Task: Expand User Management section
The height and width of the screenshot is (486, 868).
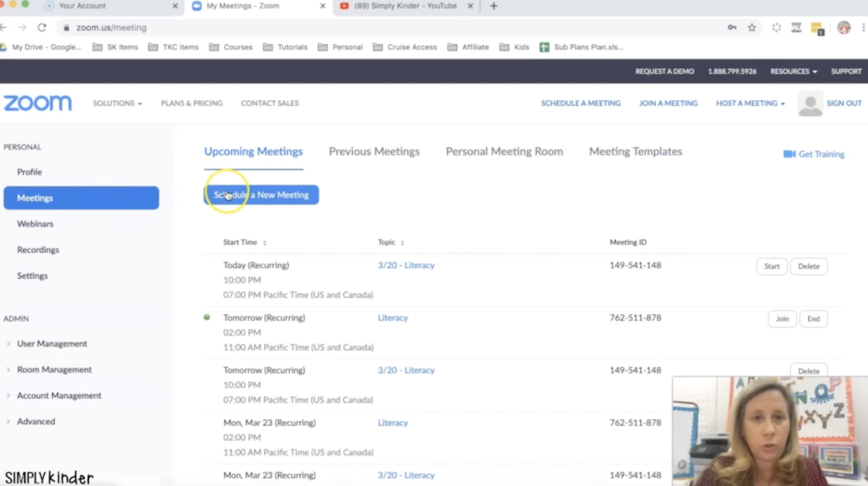Action: [52, 344]
